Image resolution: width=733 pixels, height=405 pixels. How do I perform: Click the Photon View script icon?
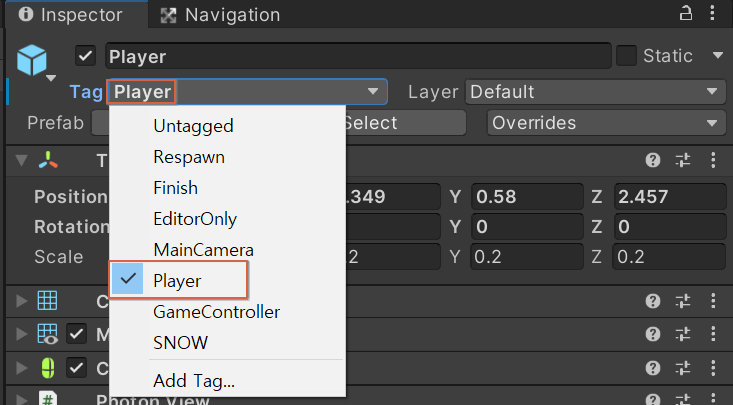click(x=48, y=398)
